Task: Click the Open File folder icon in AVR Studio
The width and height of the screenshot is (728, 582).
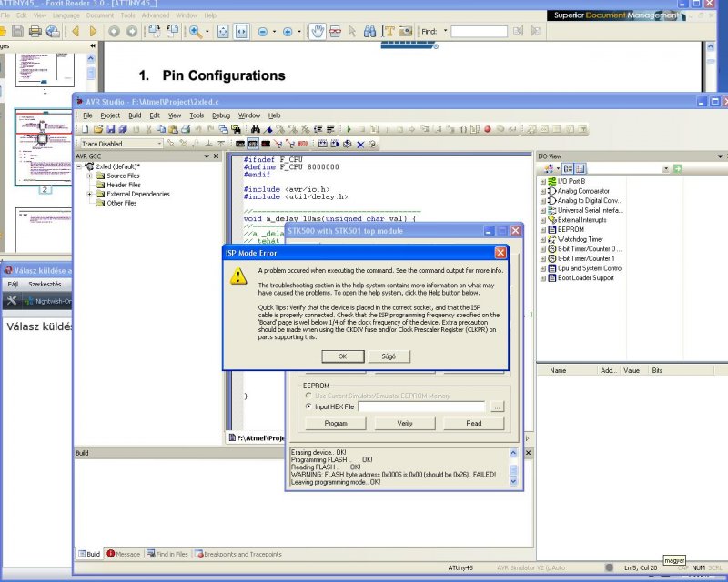Action: point(97,129)
